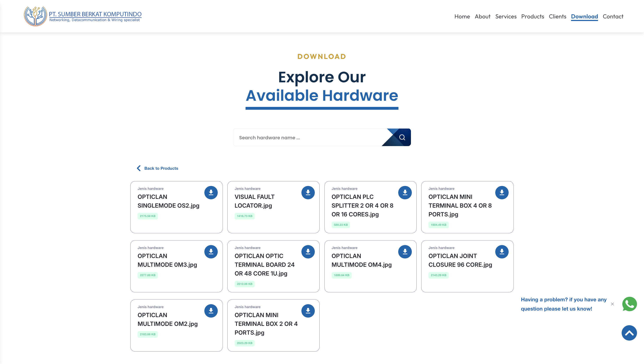Click OPTICLAN SINGLEMODE OS2.jpg title

pos(168,201)
